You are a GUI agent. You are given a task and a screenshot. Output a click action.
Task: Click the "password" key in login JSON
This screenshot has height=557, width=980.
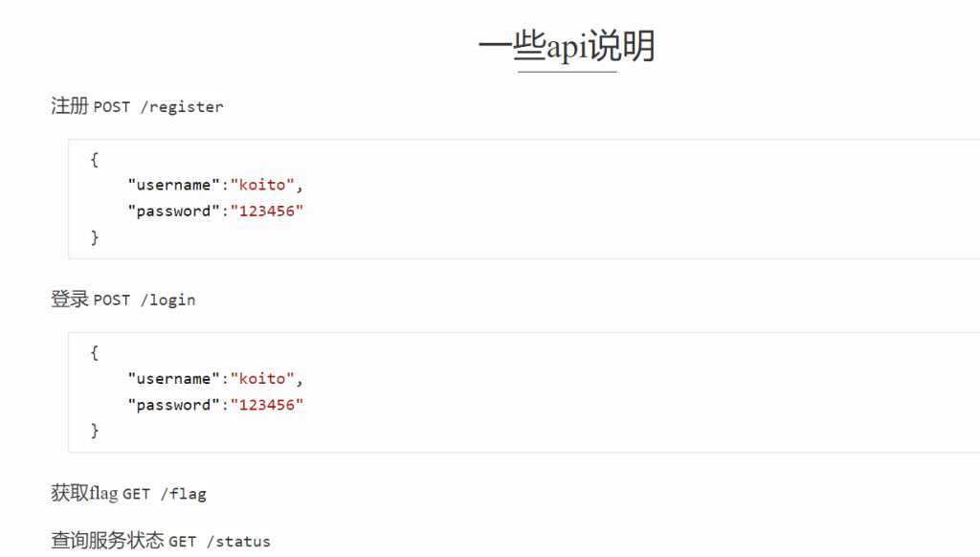point(174,405)
